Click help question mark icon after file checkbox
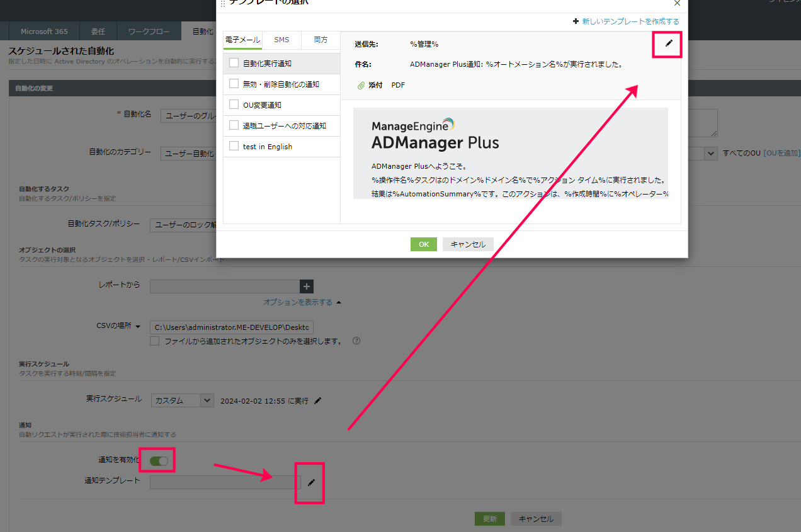The image size is (801, 532). click(356, 341)
